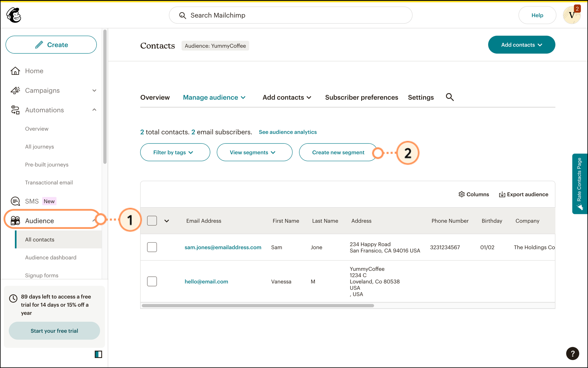Click the Last Name column header
This screenshot has width=588, height=368.
click(x=325, y=221)
